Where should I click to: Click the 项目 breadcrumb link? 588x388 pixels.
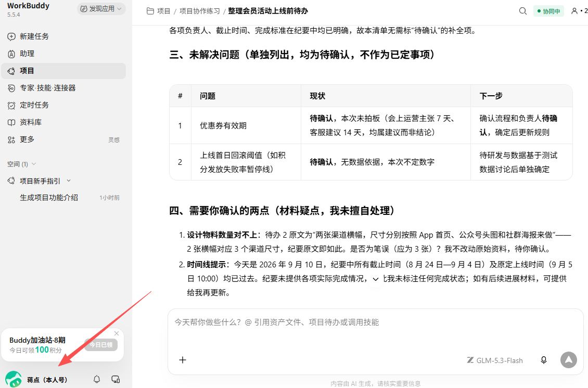(163, 11)
